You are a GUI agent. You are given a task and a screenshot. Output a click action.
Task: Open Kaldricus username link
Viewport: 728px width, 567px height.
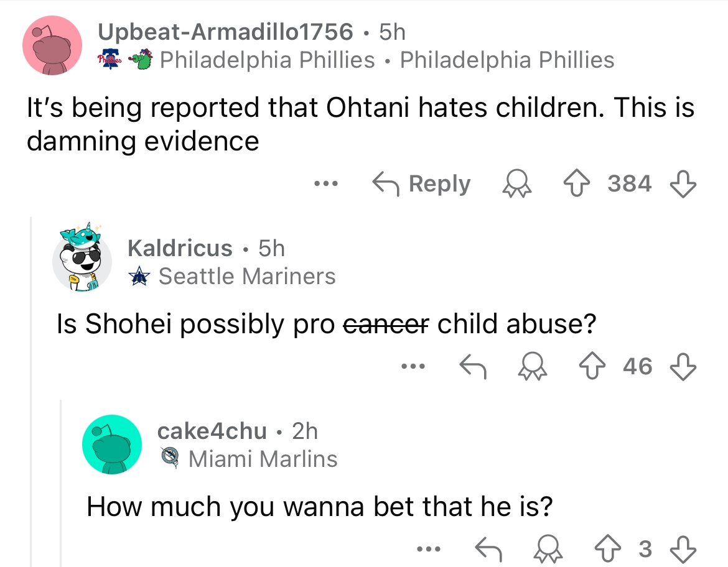pyautogui.click(x=180, y=248)
